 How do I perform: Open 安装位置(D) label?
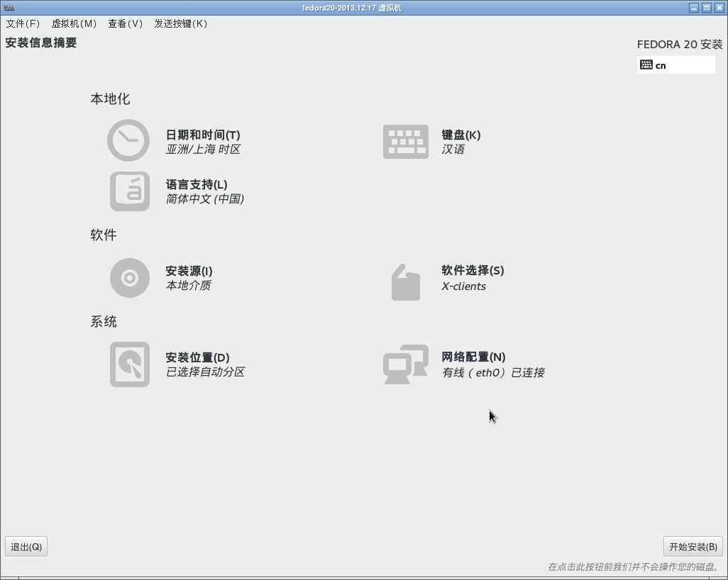pyautogui.click(x=197, y=358)
